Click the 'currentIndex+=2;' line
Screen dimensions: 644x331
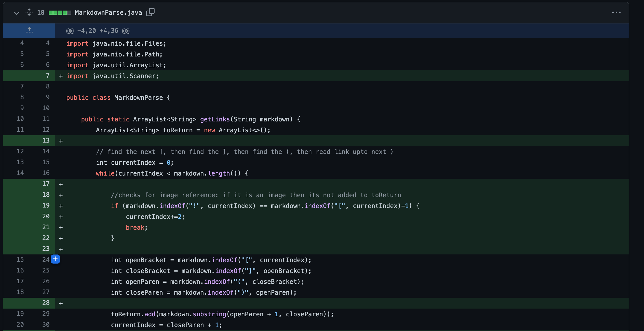(155, 217)
